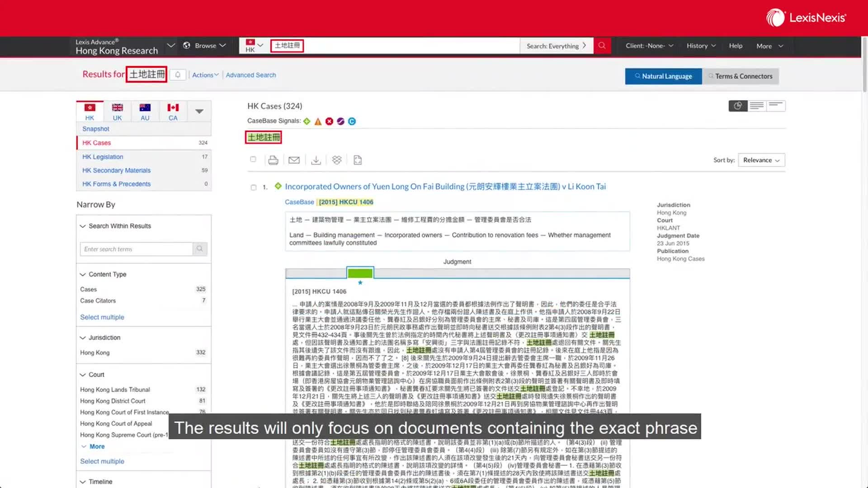Screen dimensions: 868x488
Task: Switch to graphical results view icon
Action: click(738, 106)
